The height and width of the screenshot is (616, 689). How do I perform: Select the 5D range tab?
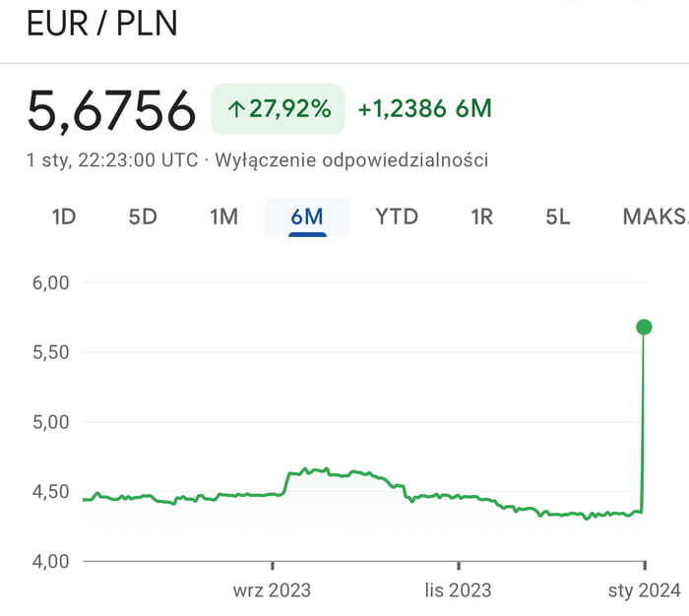143,216
